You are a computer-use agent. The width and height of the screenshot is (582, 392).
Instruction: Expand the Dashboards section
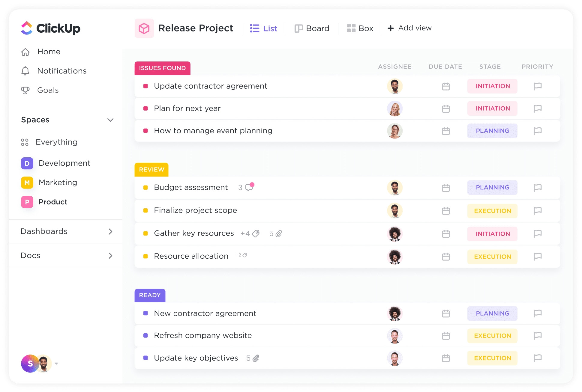pos(110,231)
